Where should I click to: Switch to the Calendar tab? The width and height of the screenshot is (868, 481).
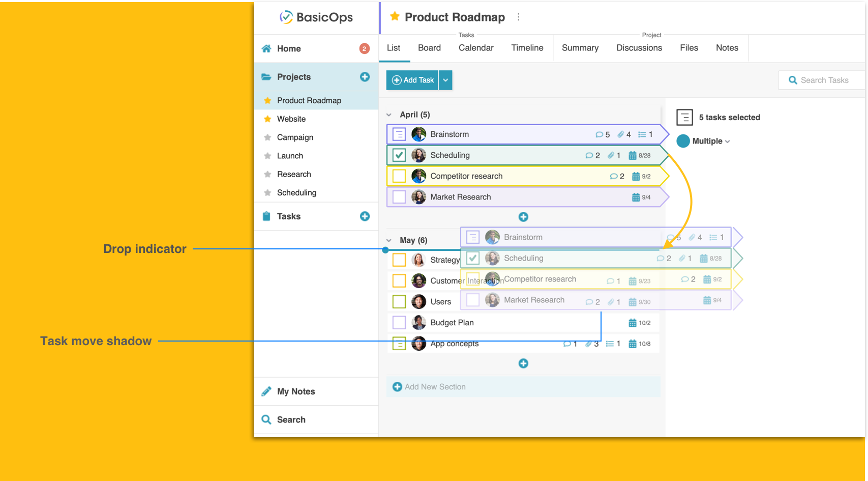(x=476, y=48)
